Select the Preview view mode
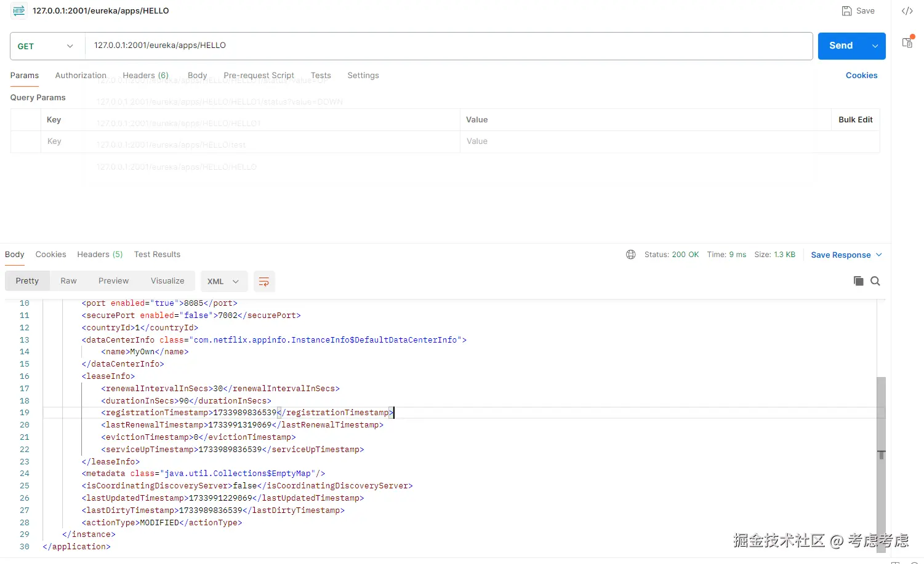Screen dimensions: 924x564 click(x=113, y=281)
